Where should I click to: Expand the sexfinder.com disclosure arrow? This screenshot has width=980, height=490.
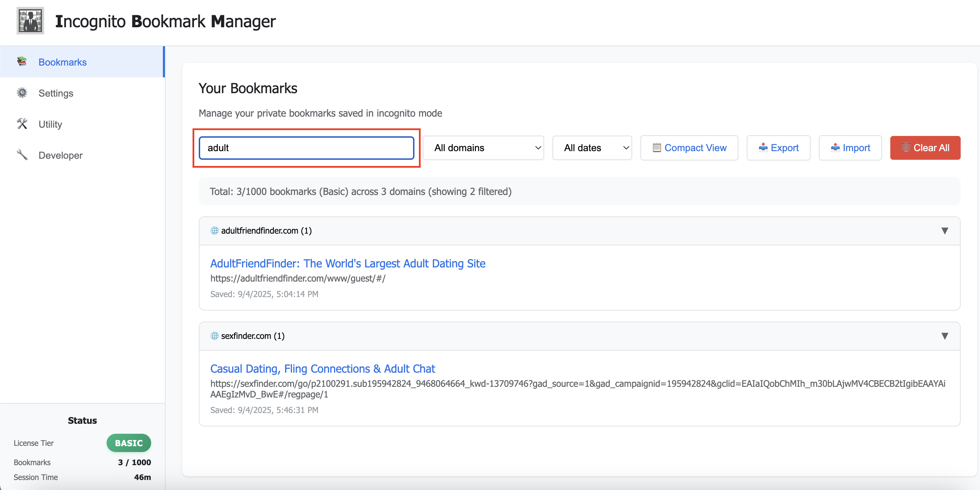pyautogui.click(x=944, y=336)
